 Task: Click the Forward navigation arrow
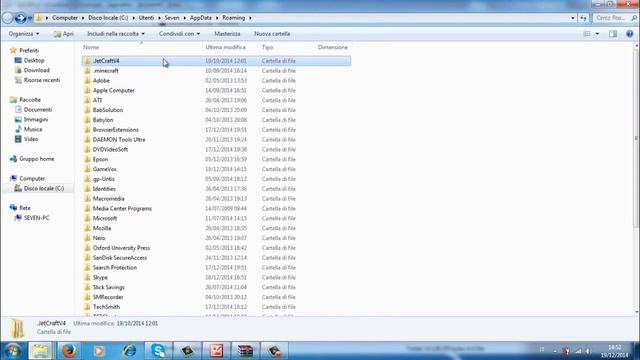20,18
